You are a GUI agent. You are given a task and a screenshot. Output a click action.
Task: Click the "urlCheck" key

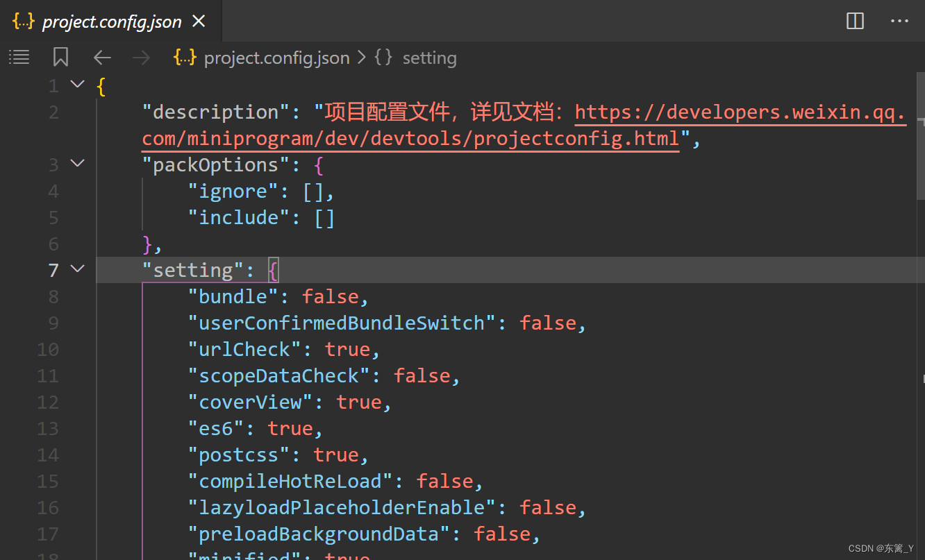(245, 349)
